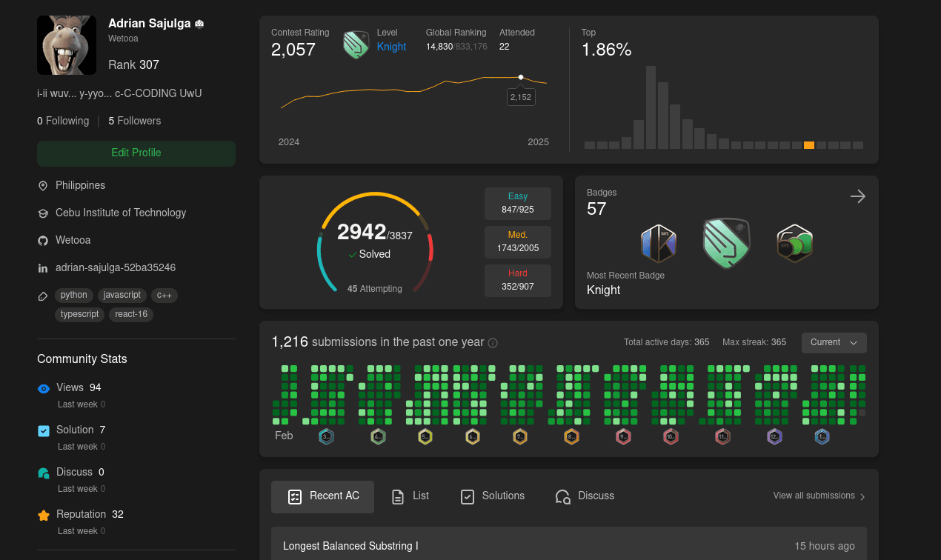941x560 pixels.
Task: Click the Edit Profile button
Action: coord(136,153)
